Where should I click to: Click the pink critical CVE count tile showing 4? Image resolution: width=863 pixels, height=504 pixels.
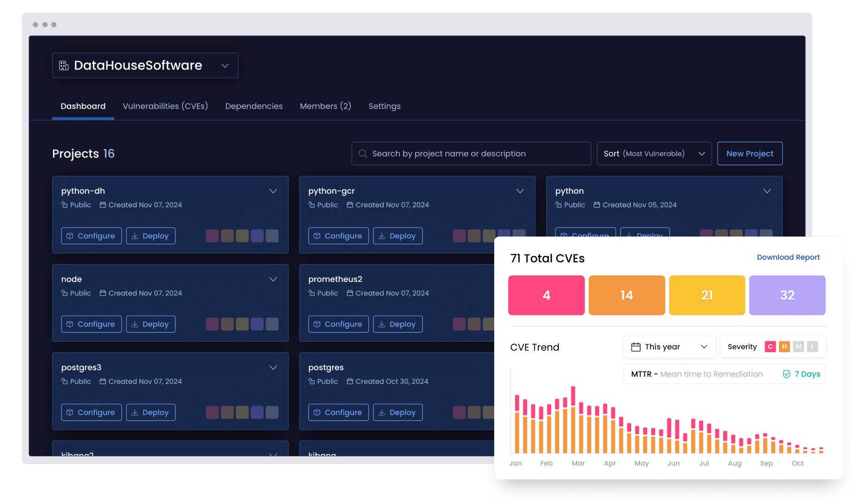point(546,295)
